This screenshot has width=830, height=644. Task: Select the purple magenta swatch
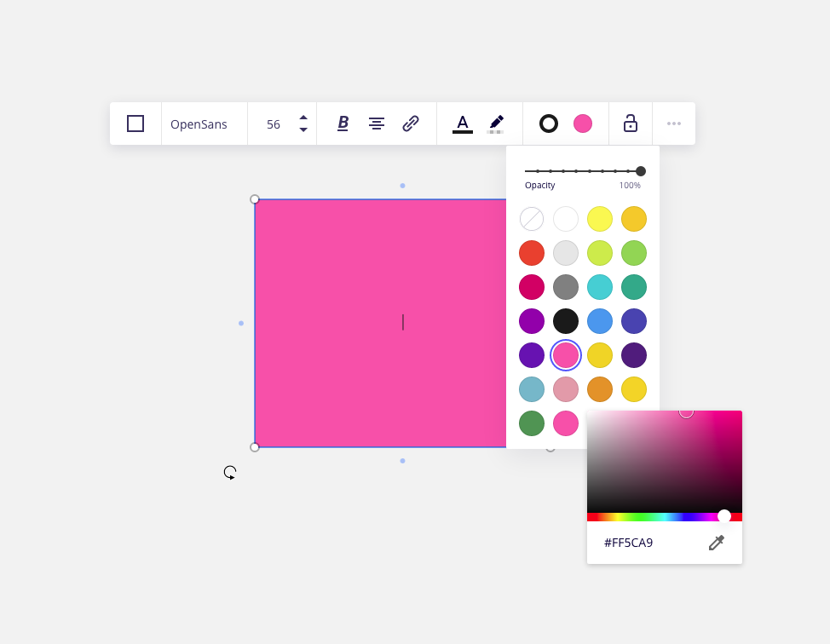[x=532, y=321]
